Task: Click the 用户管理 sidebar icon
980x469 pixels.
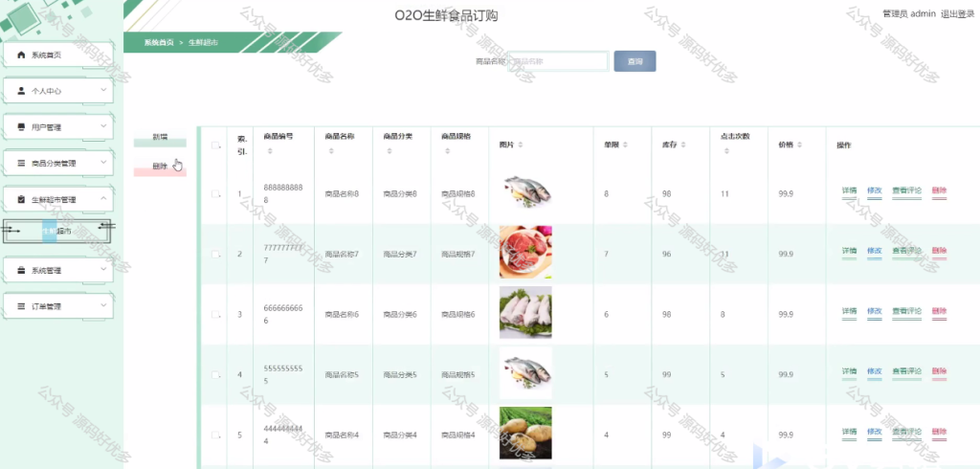Action: (21, 127)
